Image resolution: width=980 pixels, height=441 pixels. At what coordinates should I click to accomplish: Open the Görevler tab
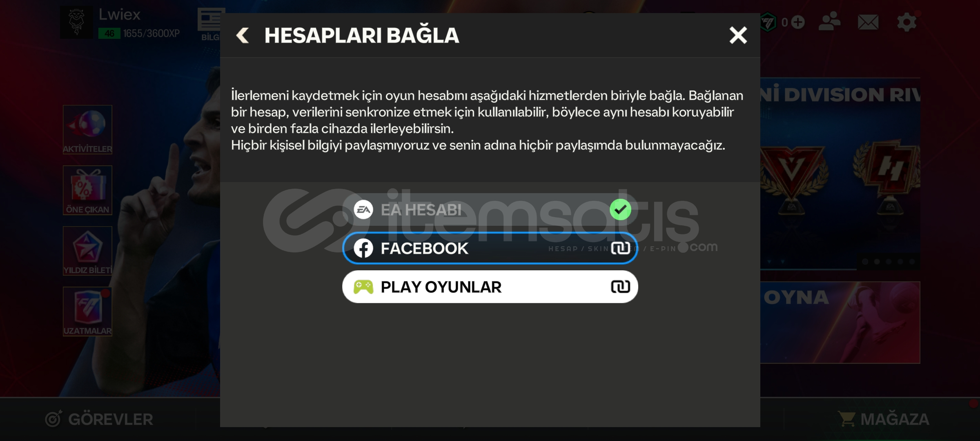(99, 419)
